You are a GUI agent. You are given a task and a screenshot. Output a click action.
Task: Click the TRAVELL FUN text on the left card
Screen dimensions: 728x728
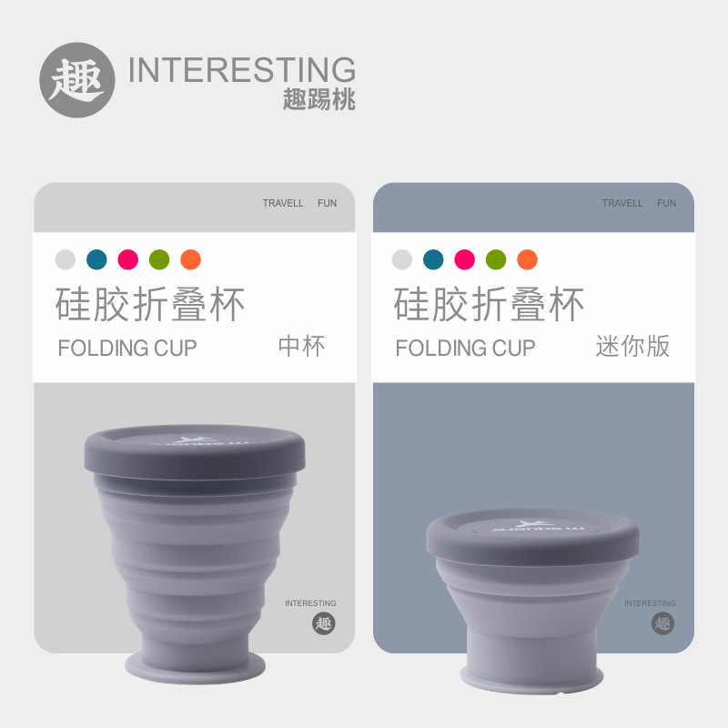pos(299,203)
